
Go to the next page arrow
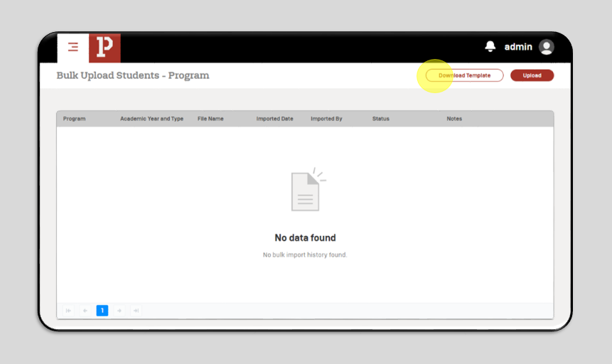119,311
